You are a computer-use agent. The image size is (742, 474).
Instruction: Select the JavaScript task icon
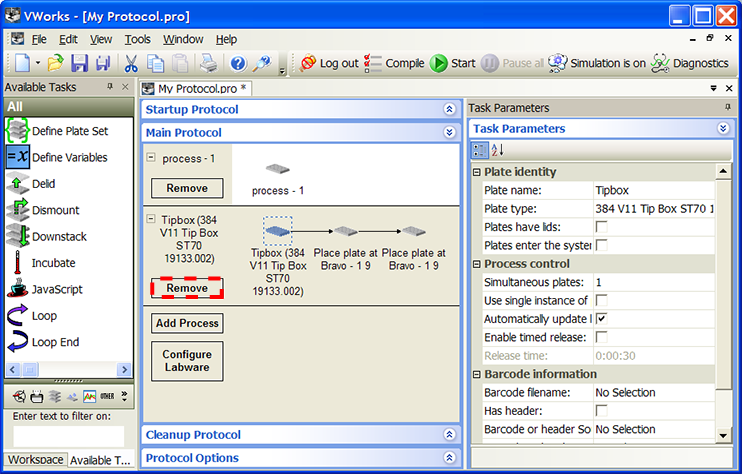point(17,289)
